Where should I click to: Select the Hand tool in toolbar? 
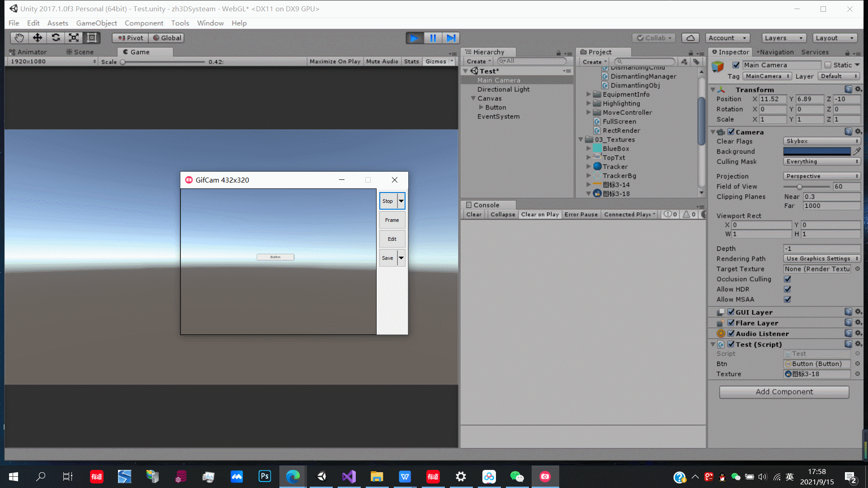pos(19,38)
